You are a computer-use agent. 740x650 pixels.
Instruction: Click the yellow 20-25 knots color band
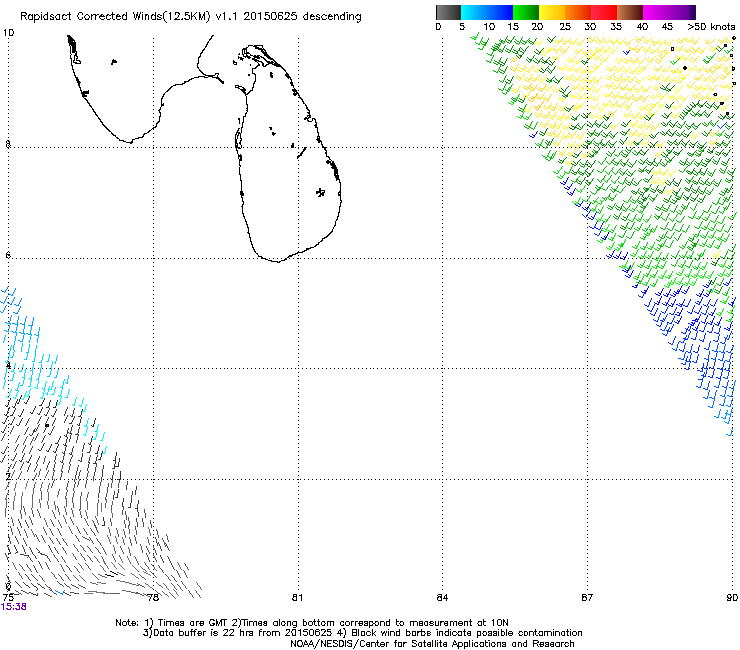coord(552,12)
